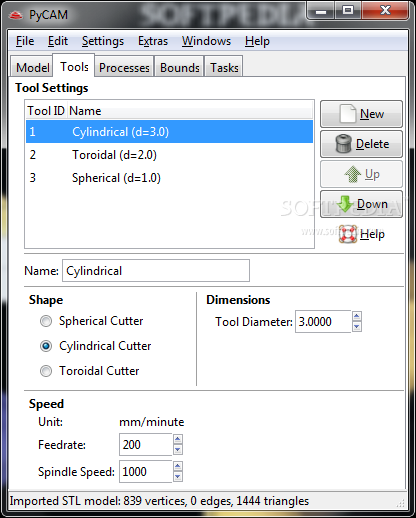Screen dimensions: 416x518
Task: Click the tool Name input field
Action: [156, 271]
